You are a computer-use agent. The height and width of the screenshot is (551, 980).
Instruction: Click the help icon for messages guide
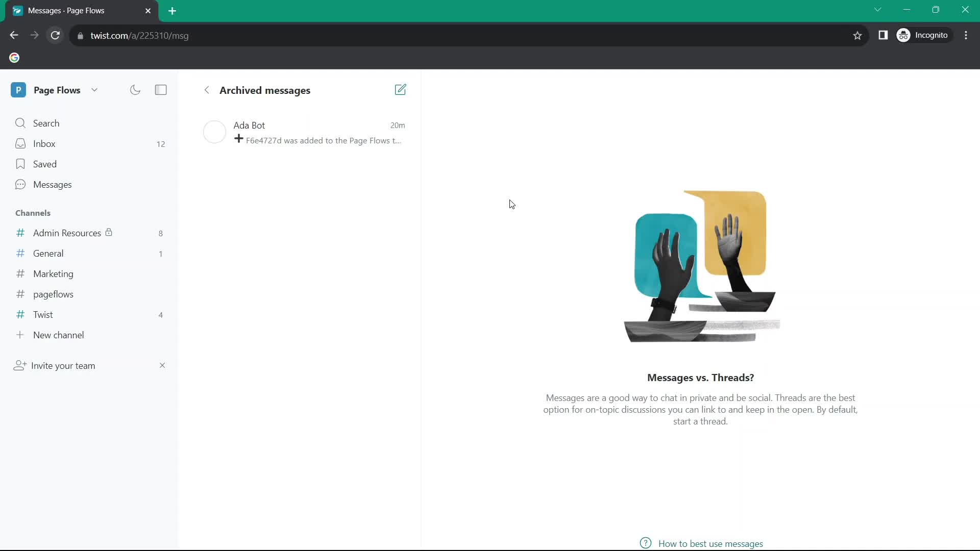click(x=646, y=543)
